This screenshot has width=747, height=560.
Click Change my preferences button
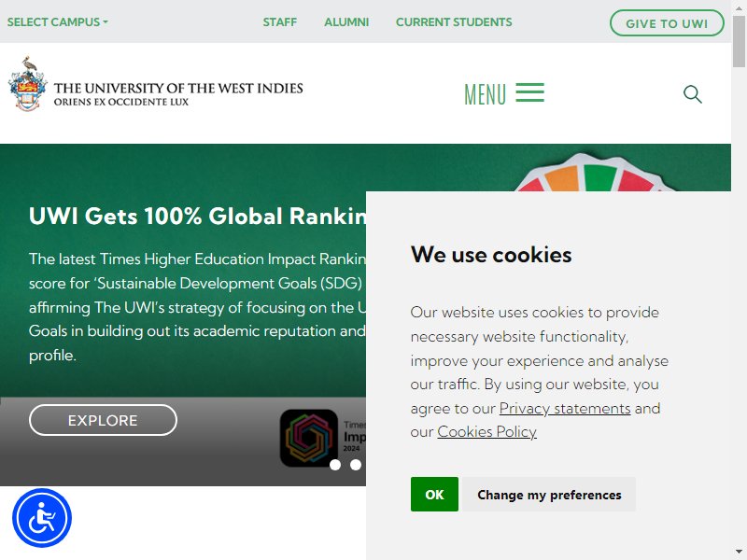click(549, 495)
